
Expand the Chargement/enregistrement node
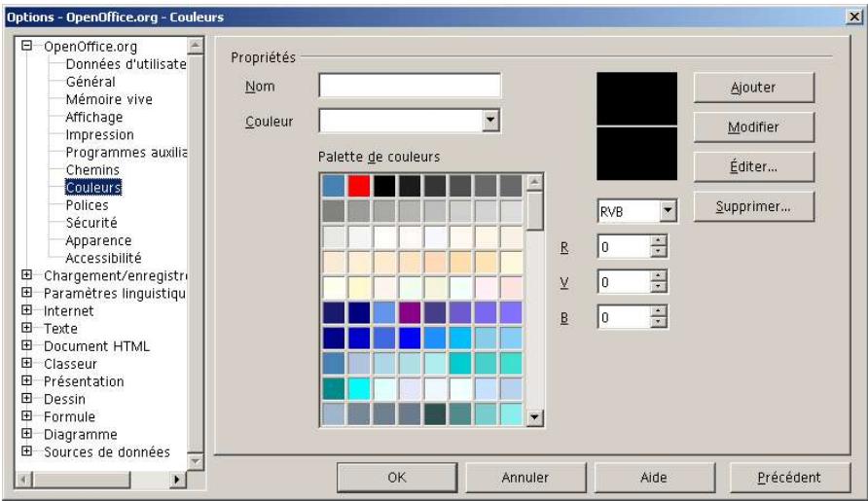tap(26, 275)
